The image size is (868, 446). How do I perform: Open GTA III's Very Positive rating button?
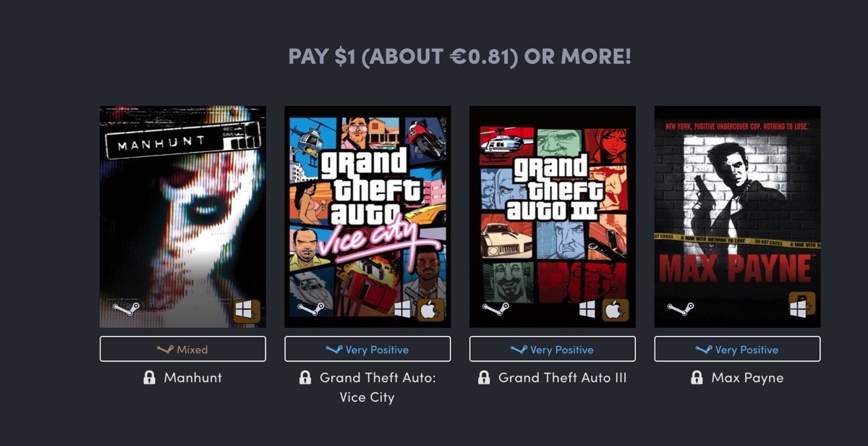[553, 350]
